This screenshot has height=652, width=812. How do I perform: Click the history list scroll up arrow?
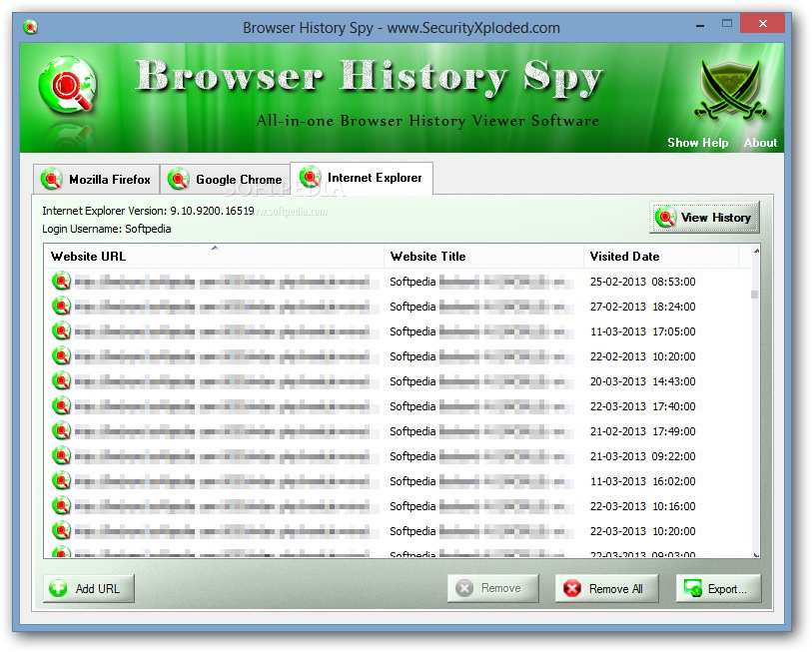click(756, 251)
